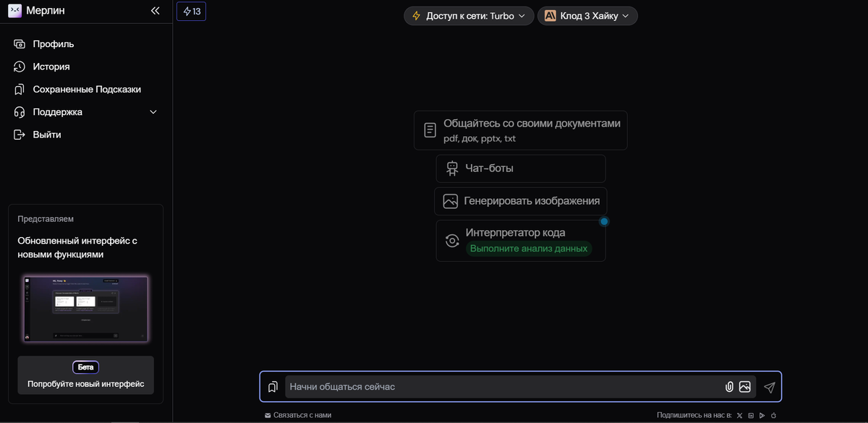
Task: Click the История clock icon
Action: 20,67
